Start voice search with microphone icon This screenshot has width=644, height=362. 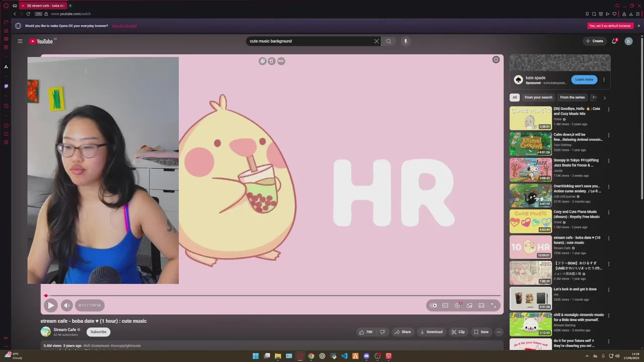tap(406, 41)
